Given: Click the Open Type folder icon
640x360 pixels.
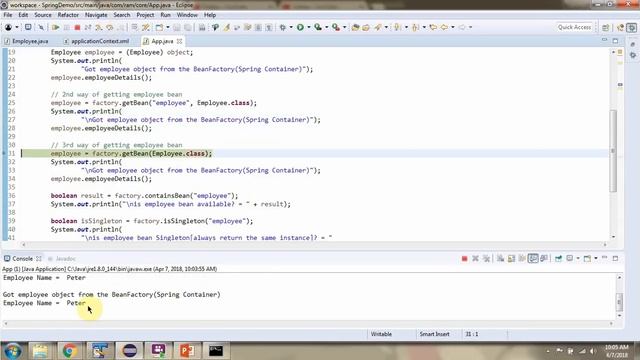Looking at the screenshot, I should click(x=355, y=27).
